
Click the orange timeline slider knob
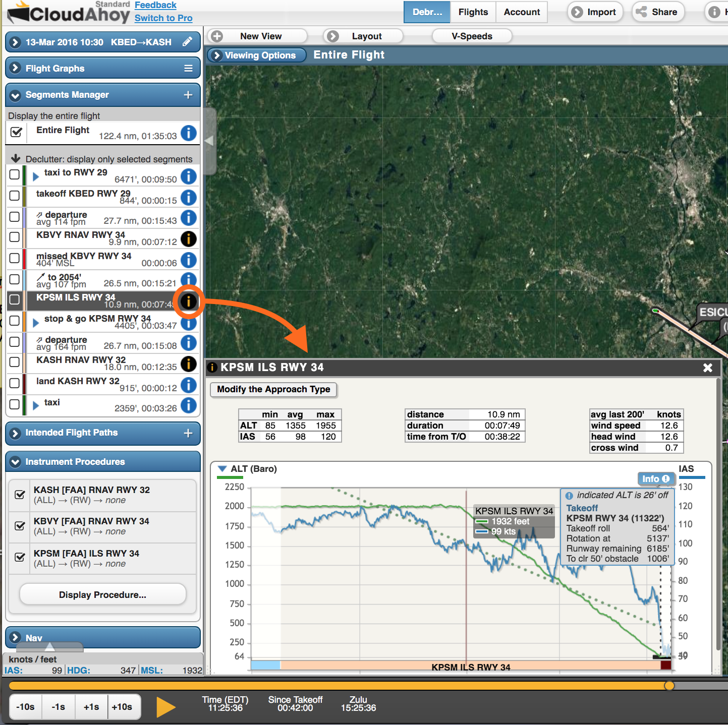[x=669, y=686]
